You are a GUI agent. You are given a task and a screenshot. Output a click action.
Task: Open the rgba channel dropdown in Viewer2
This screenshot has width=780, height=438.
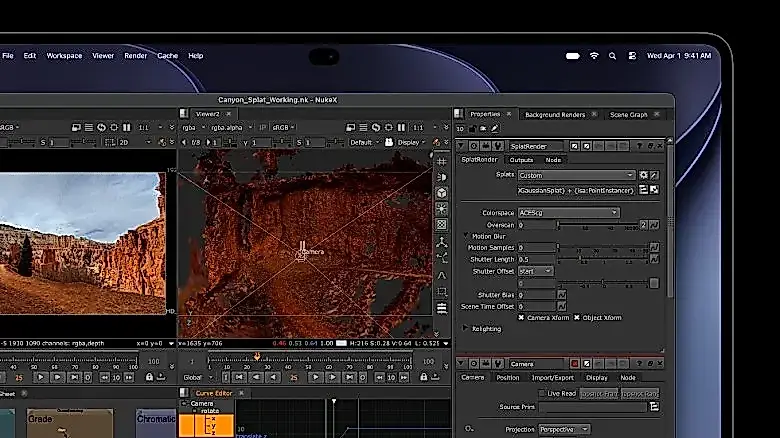194,128
